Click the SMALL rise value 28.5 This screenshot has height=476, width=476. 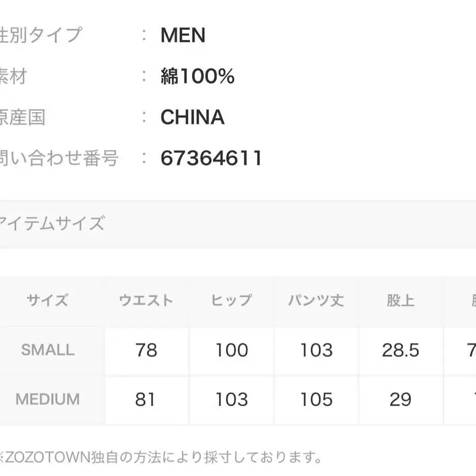click(400, 350)
